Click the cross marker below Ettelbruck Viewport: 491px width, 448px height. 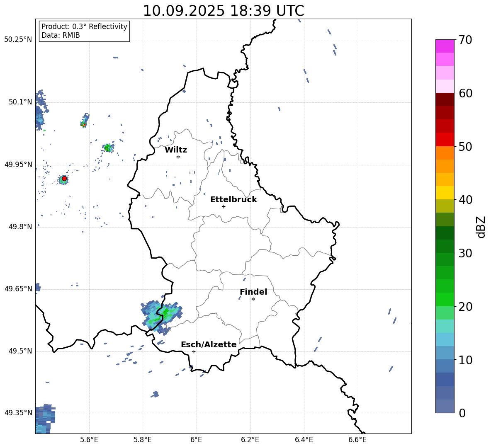[224, 206]
